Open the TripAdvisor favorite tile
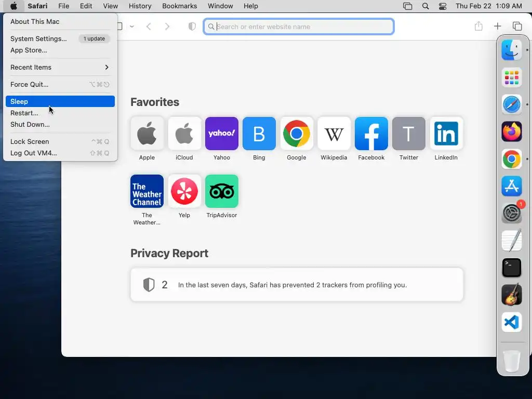532x399 pixels. [221, 191]
